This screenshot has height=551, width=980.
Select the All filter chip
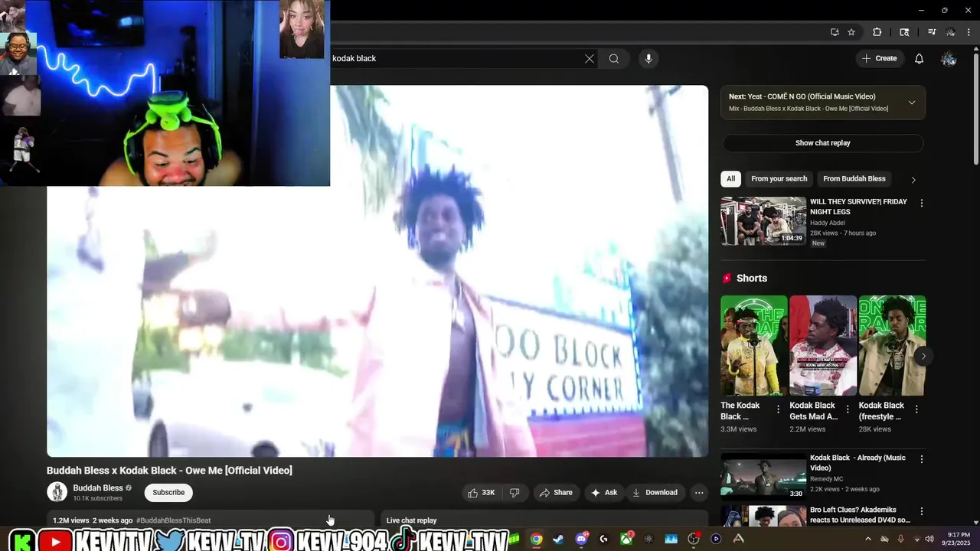730,179
